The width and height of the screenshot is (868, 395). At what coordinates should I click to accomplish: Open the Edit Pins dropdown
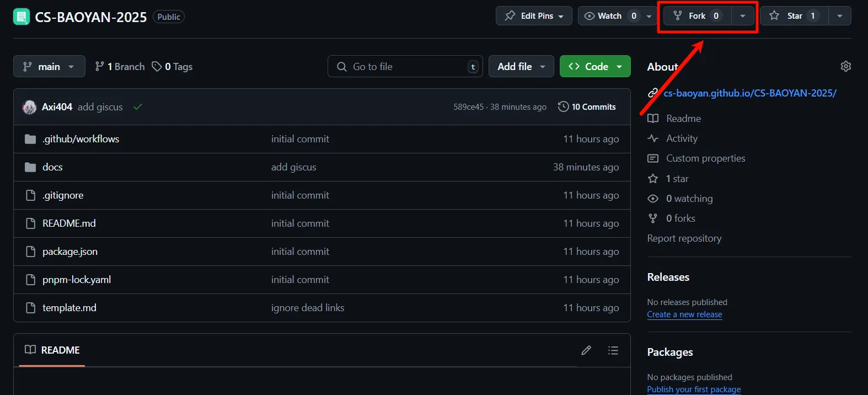pos(534,16)
